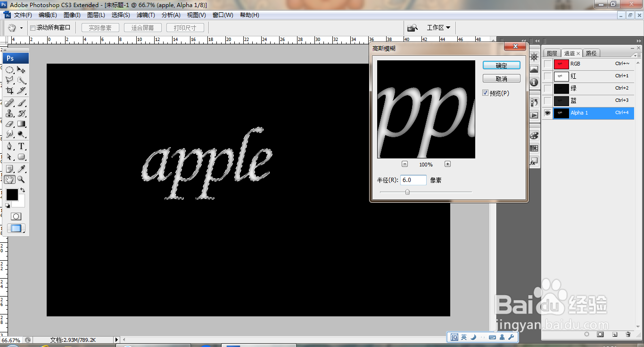
Task: Select the Polygonal Lasso tool
Action: (10, 80)
